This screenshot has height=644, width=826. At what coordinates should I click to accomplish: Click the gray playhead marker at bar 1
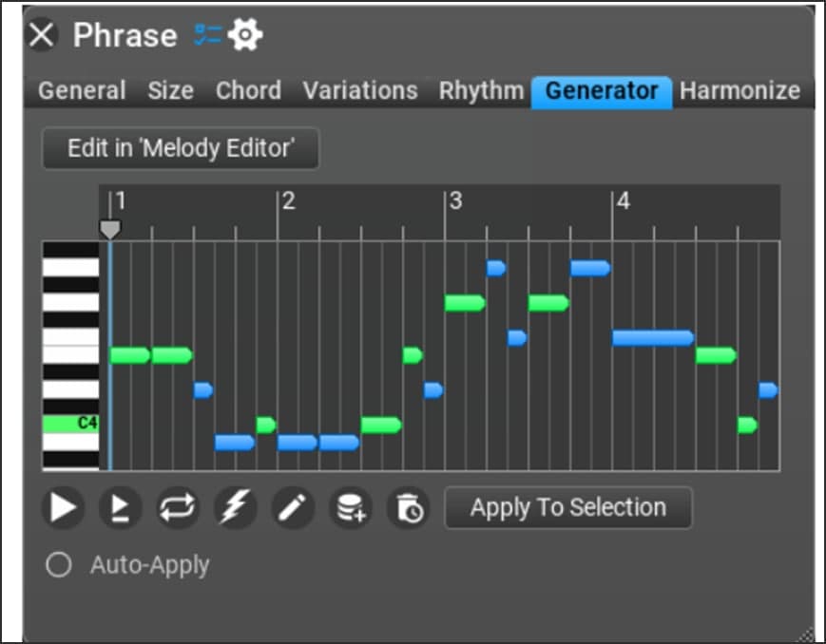pos(110,229)
